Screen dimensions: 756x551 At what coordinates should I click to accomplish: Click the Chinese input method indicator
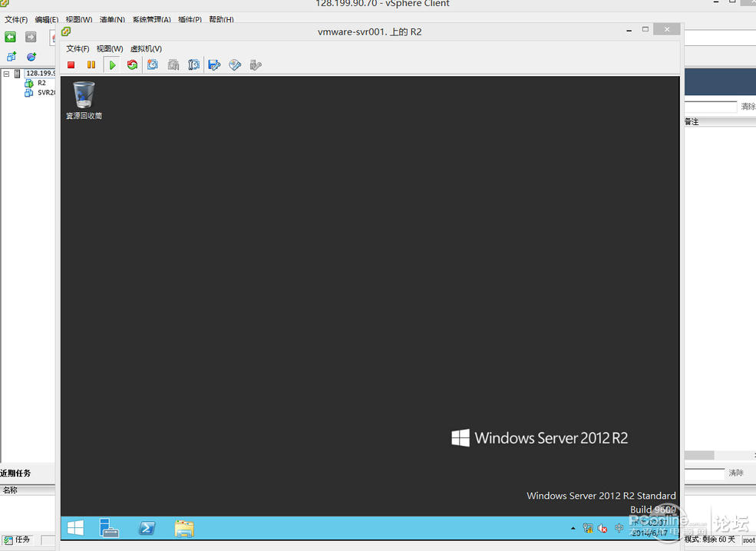click(619, 528)
